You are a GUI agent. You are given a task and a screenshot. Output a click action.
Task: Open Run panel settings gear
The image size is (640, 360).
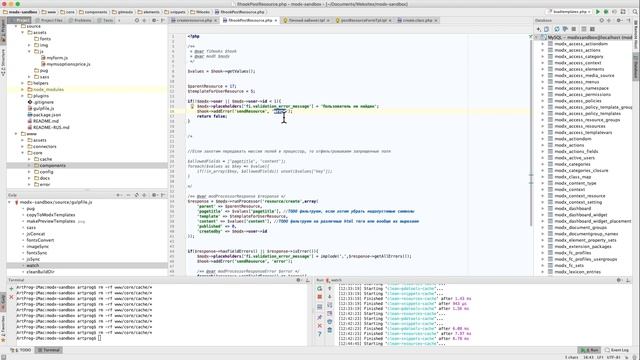(620, 280)
